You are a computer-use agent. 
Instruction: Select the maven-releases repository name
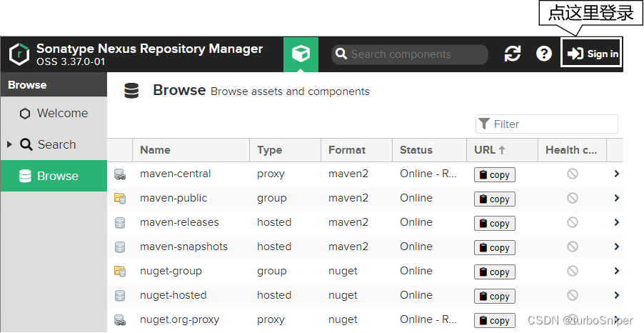point(179,222)
